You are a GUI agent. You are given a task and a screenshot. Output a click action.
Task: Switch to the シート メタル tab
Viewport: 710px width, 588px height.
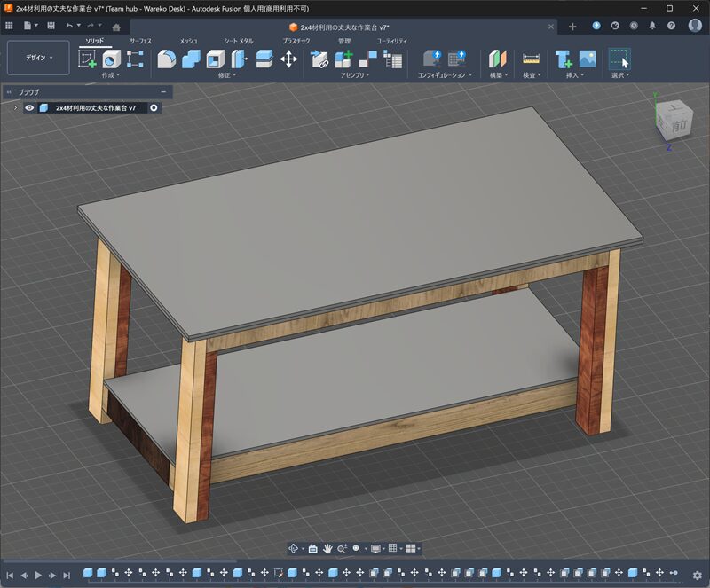coord(238,41)
